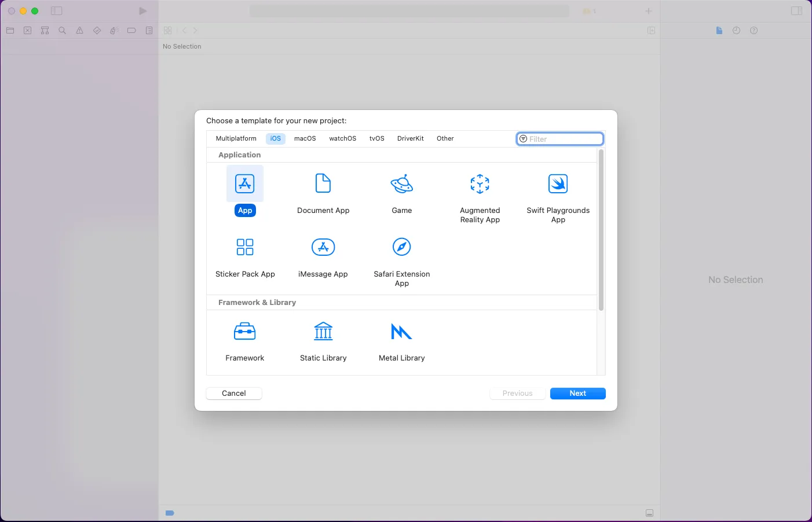This screenshot has height=522, width=812.
Task: Click the Add Editor icon
Action: tap(651, 30)
